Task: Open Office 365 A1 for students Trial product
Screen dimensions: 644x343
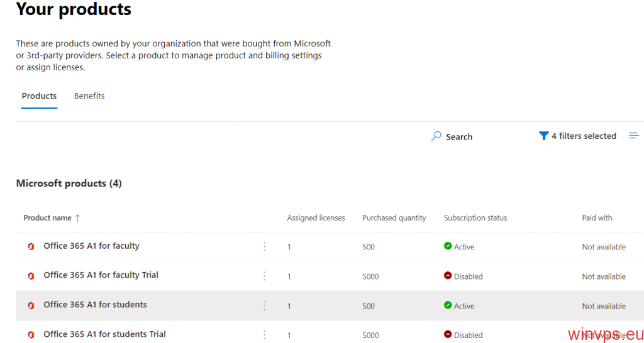Action: [104, 334]
